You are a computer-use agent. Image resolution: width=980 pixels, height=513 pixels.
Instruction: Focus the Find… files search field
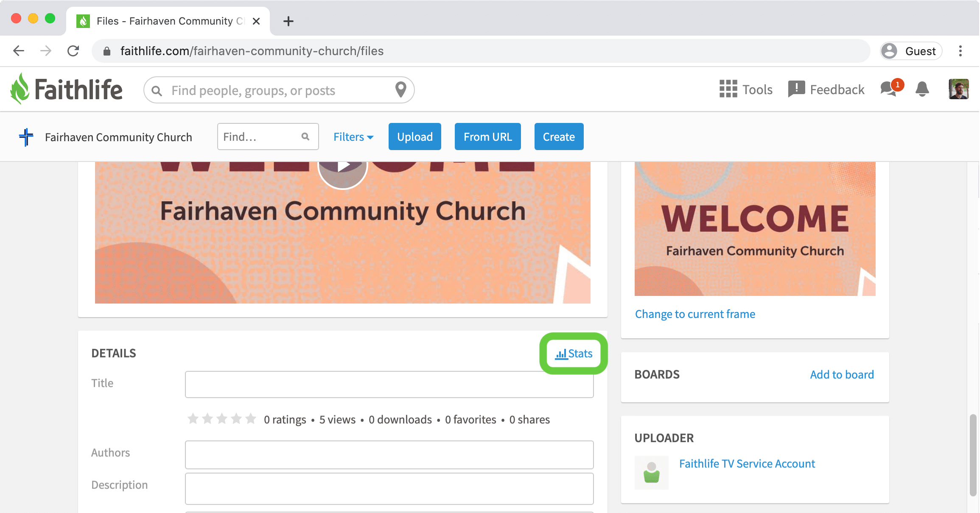tap(268, 137)
